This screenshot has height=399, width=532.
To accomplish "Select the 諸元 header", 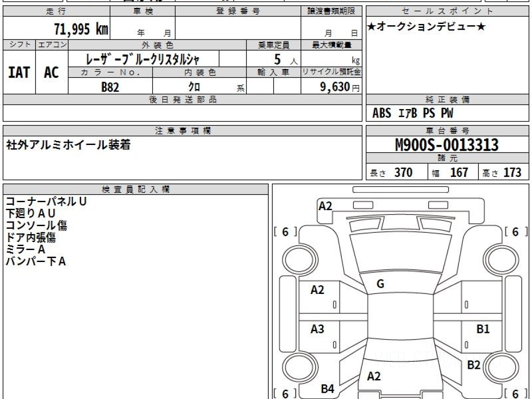I will pos(447,158).
